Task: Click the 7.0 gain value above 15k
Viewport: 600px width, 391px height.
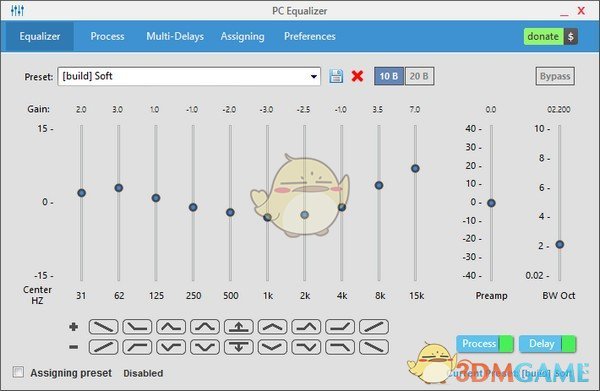Action: point(415,110)
